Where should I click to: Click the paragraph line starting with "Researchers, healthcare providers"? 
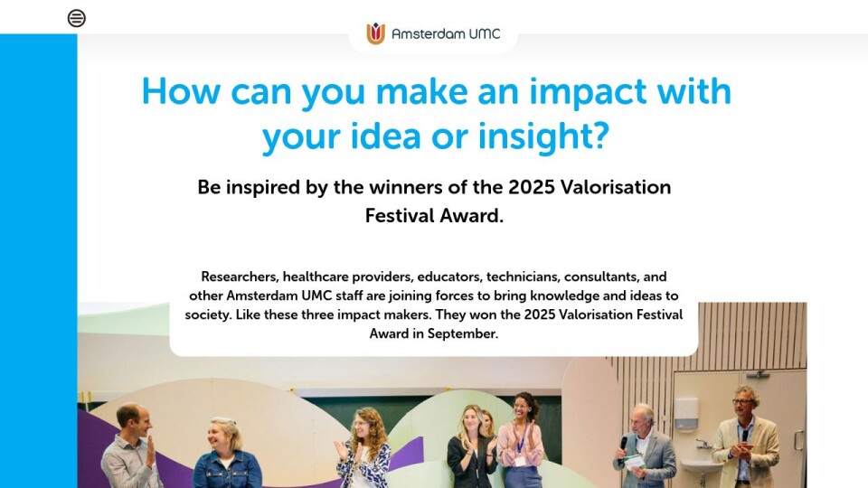(x=434, y=277)
